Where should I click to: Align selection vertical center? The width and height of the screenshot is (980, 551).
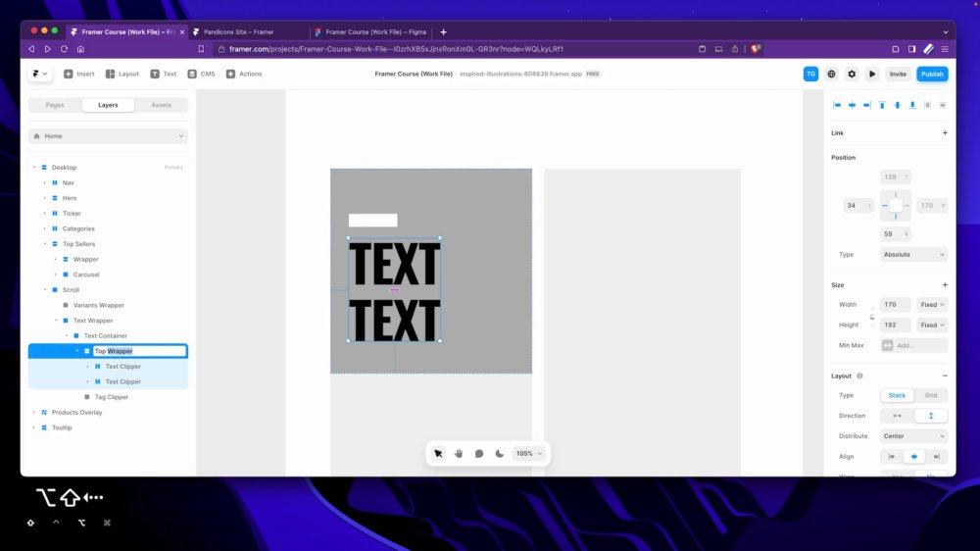pyautogui.click(x=898, y=105)
